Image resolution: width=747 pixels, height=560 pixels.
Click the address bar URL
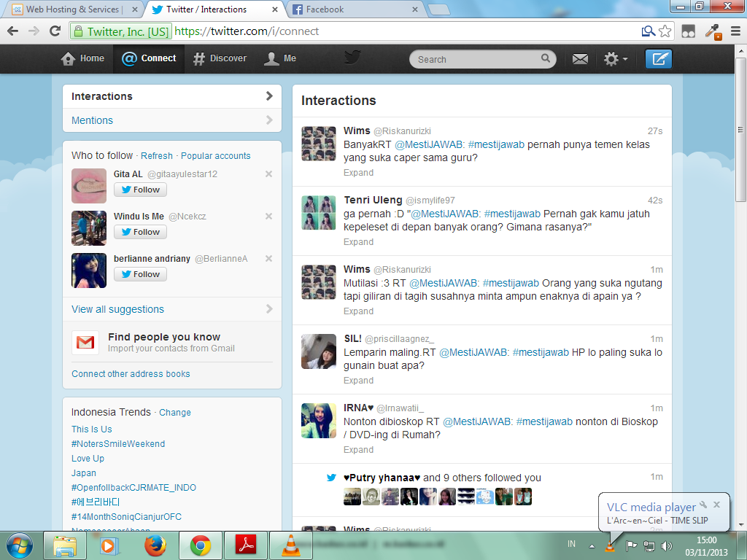click(x=247, y=31)
